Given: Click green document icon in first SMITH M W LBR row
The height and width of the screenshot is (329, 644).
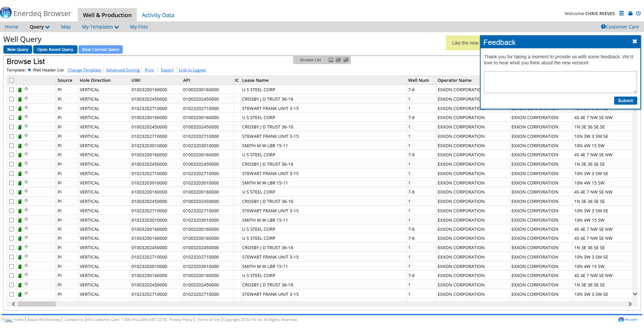Looking at the screenshot, I should [x=20, y=146].
